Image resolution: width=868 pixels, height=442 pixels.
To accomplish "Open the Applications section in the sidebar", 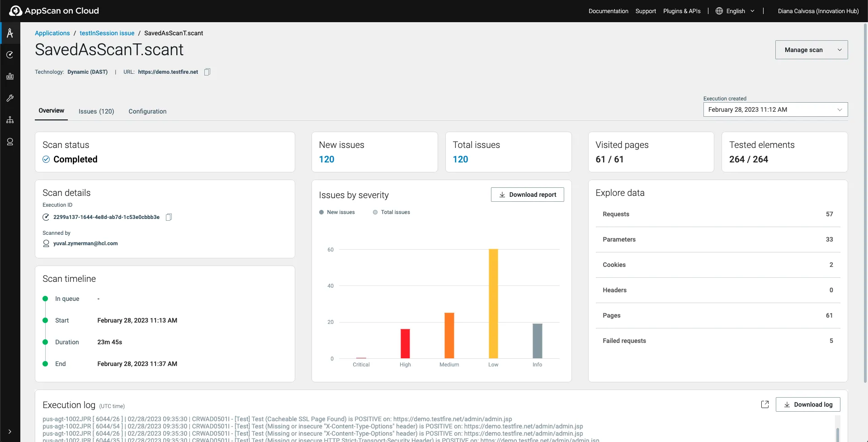I will tap(10, 33).
